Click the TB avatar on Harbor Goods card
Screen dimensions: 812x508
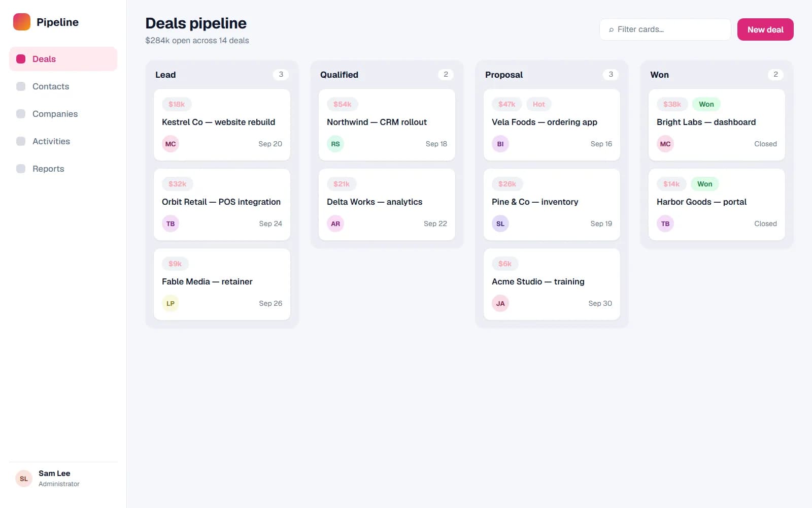[665, 224]
